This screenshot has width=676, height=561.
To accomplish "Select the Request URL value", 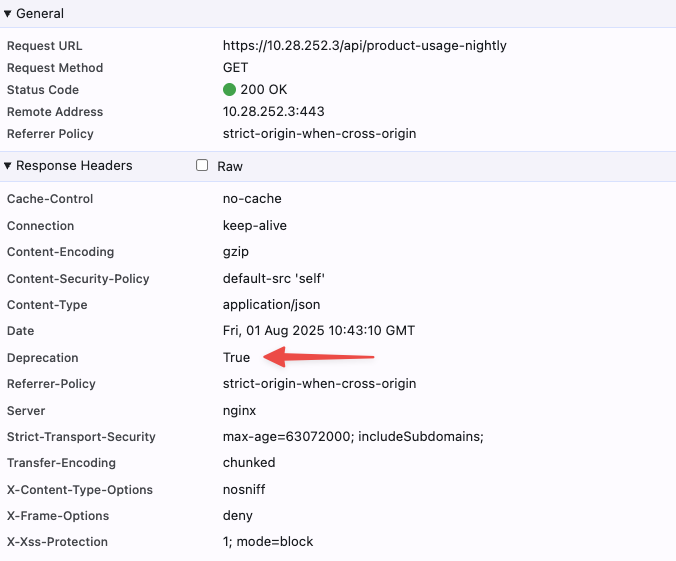I will tap(364, 46).
